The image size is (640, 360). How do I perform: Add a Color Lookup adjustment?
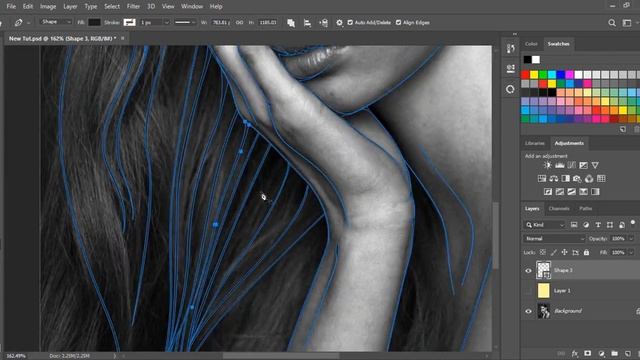point(601,178)
